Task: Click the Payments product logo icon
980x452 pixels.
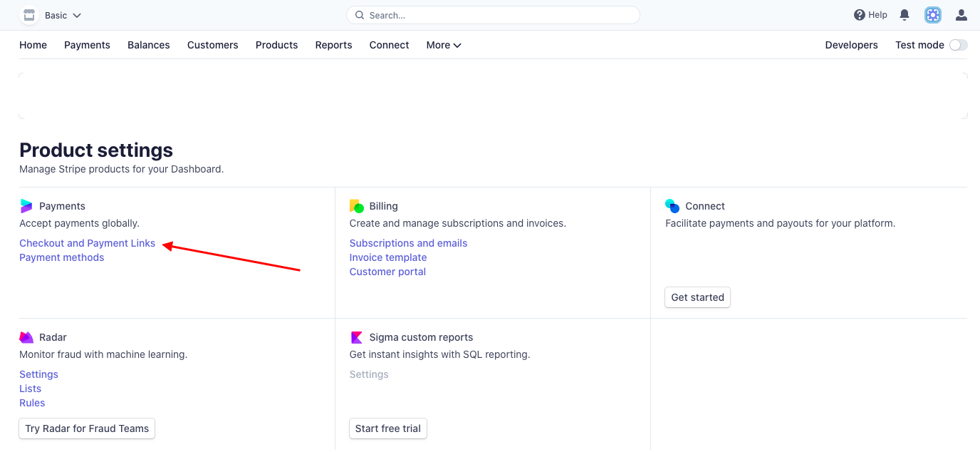Action: pyautogui.click(x=26, y=206)
